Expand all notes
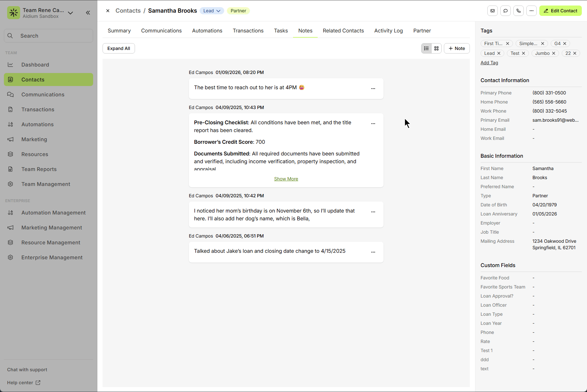587x392 pixels. click(x=118, y=48)
